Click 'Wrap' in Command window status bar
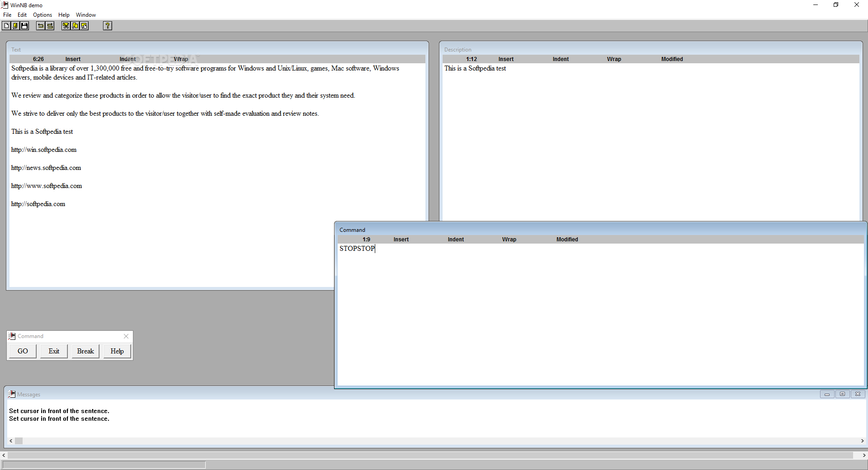868x470 pixels. pos(509,240)
